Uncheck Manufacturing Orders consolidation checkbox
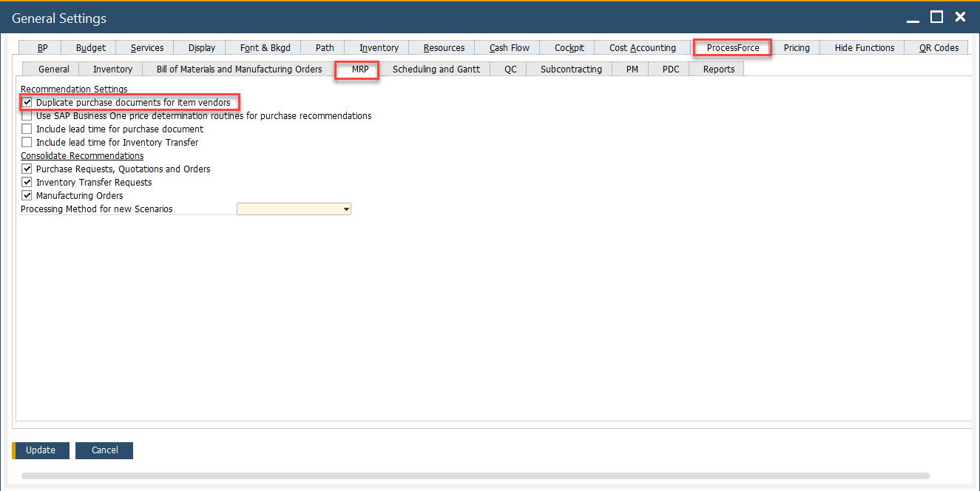Screen dimensions: 980x491 click(x=27, y=196)
